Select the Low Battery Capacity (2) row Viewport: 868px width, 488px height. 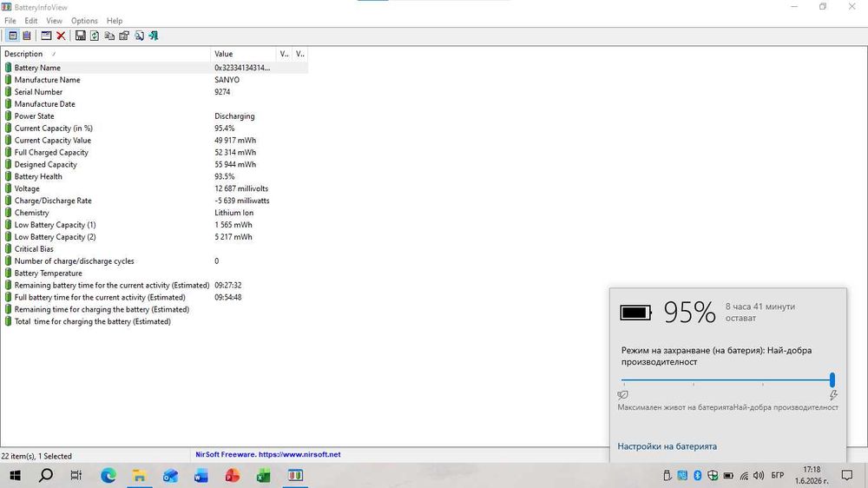(x=155, y=237)
